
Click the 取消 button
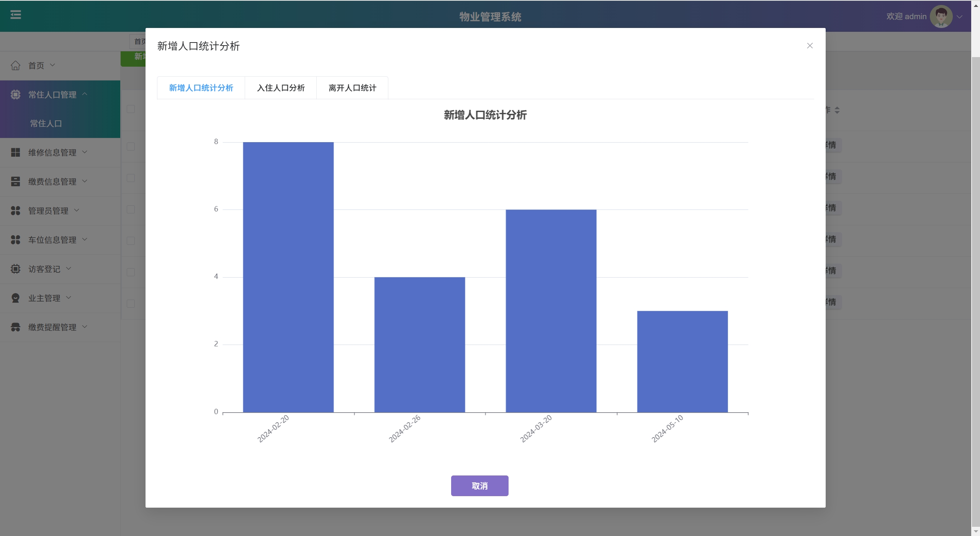479,486
